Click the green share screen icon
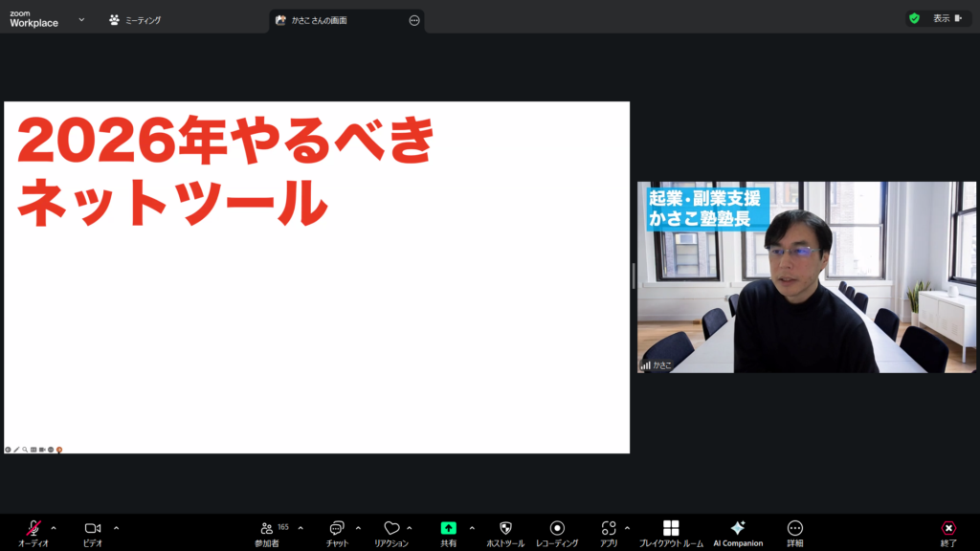 (448, 528)
